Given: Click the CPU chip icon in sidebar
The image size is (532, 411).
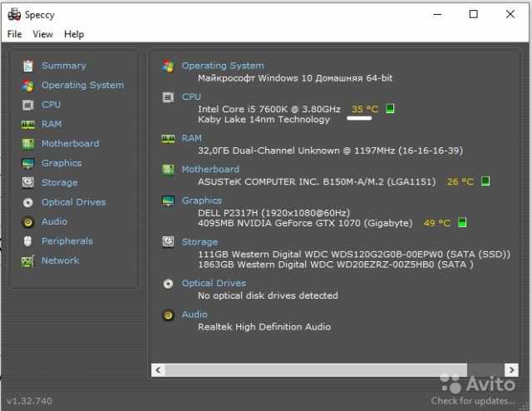Looking at the screenshot, I should click(27, 105).
